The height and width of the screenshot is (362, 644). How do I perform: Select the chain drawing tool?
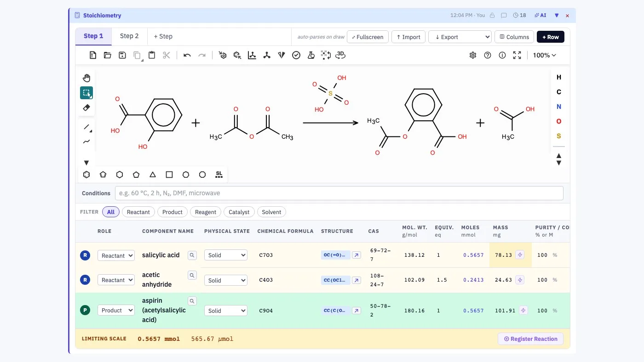pos(86,141)
